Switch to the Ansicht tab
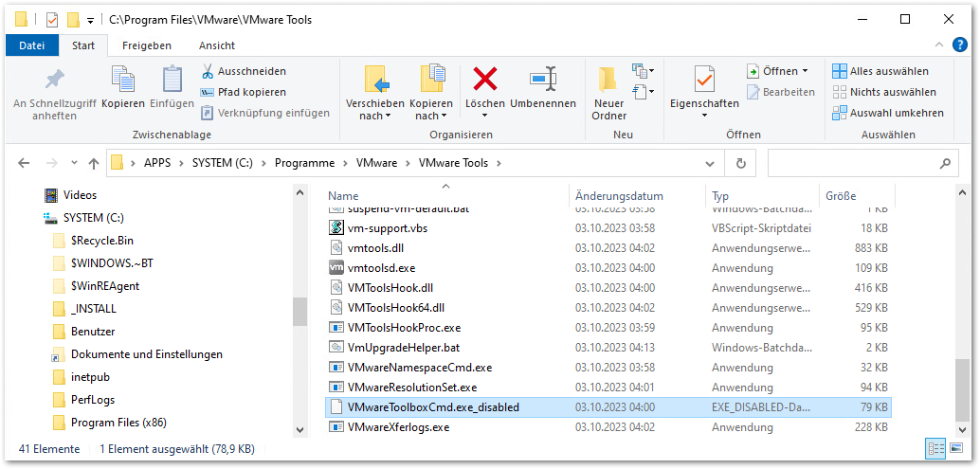 pos(217,45)
